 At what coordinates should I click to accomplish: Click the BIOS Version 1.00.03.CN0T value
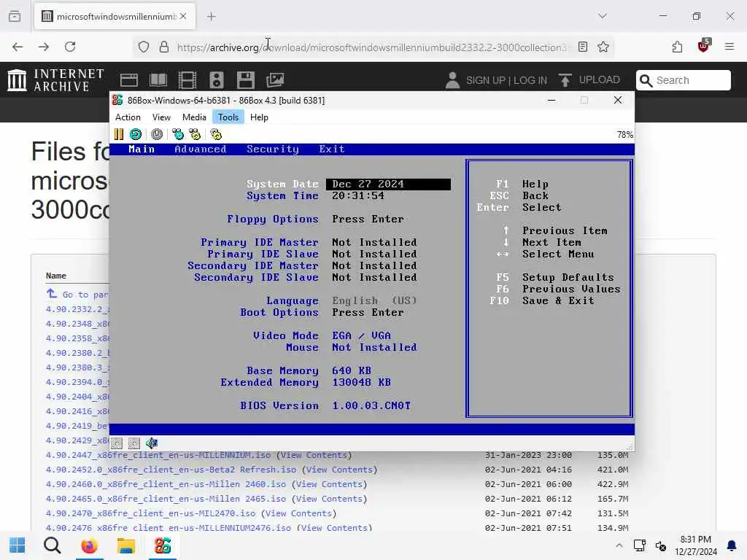371,405
